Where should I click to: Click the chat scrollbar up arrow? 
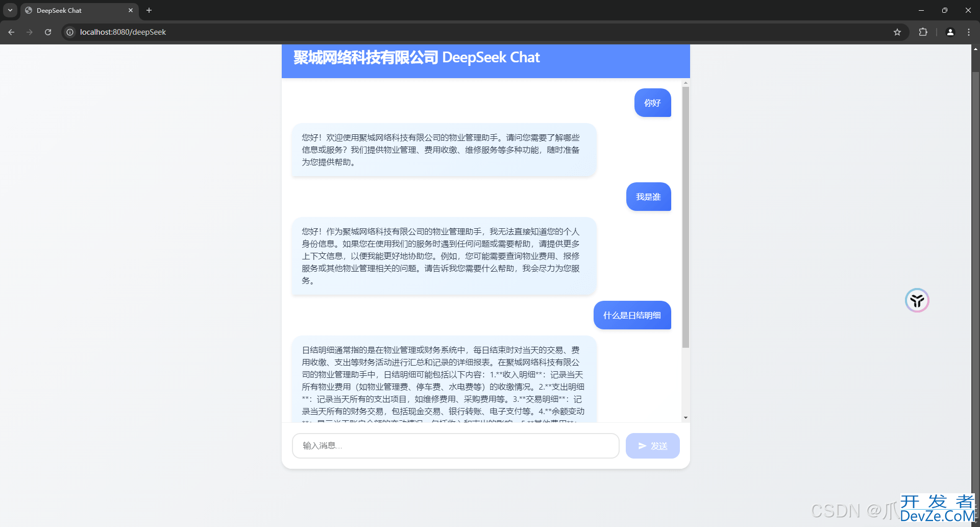(x=685, y=83)
